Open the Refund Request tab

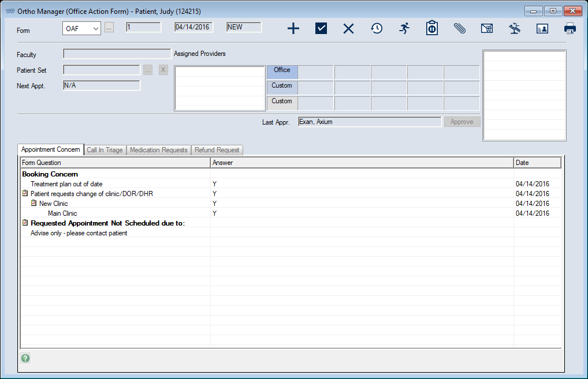pyautogui.click(x=217, y=150)
